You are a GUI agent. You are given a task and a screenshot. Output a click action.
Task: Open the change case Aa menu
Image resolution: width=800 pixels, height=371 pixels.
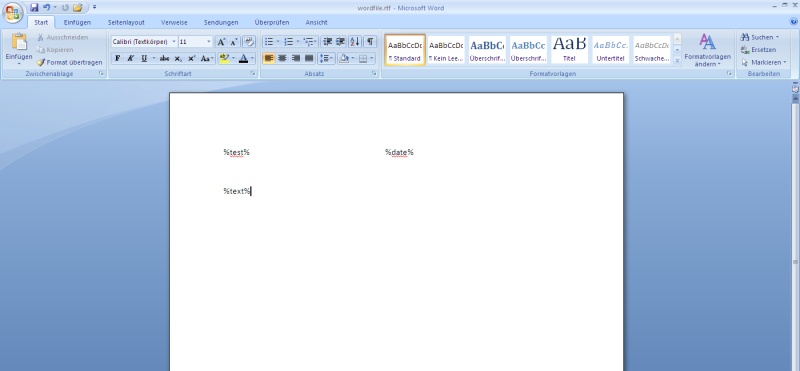tap(207, 58)
